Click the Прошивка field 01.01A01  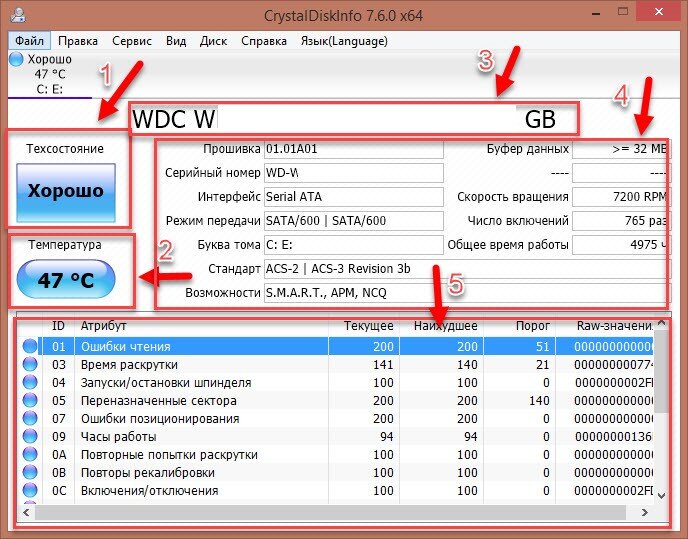click(x=354, y=149)
